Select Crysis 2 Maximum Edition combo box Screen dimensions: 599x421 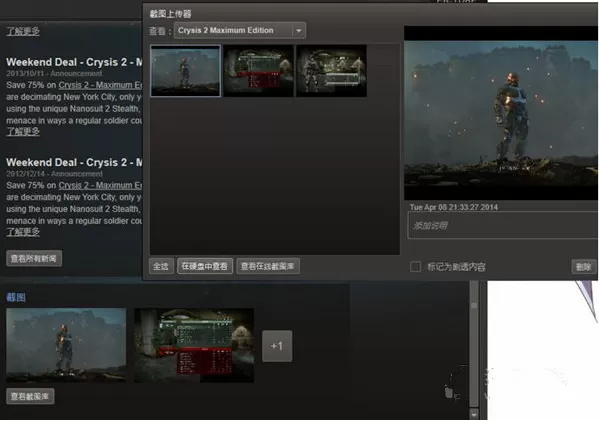tap(240, 31)
